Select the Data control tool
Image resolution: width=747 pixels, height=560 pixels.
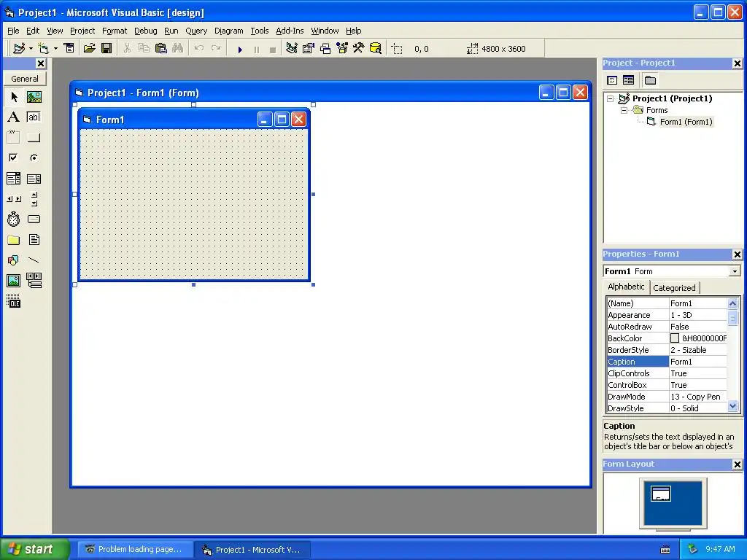click(x=34, y=281)
